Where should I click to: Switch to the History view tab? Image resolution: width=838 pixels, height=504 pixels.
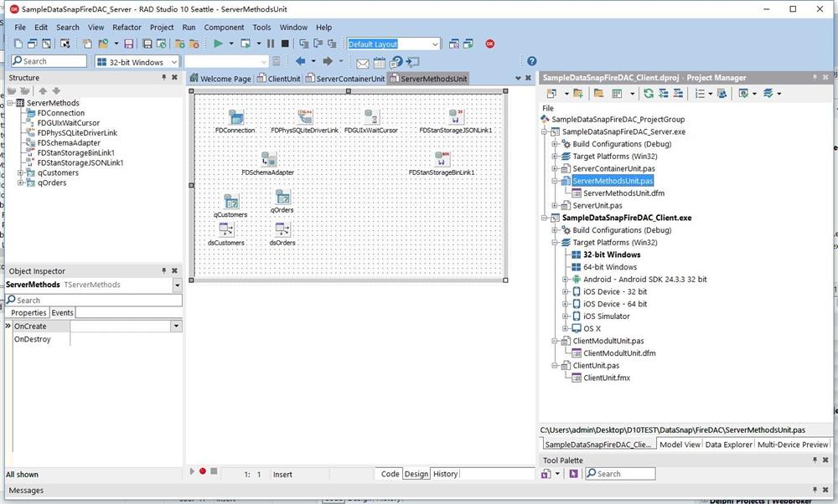[x=445, y=474]
